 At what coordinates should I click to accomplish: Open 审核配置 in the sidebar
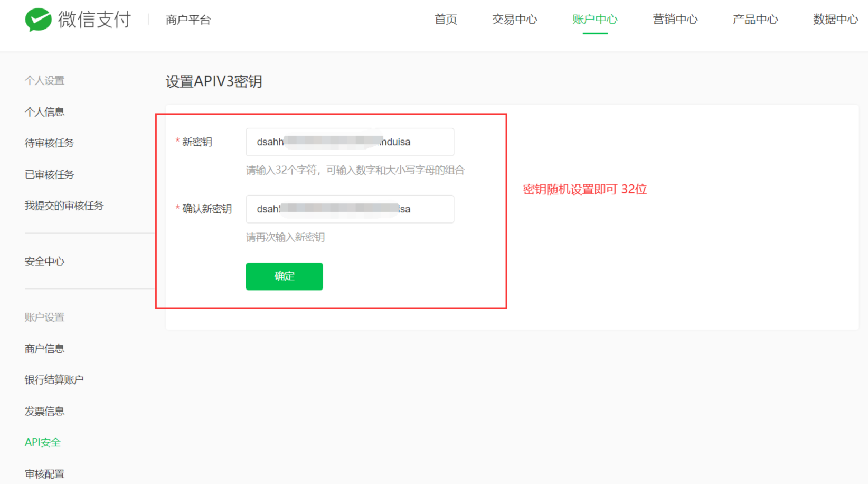click(44, 474)
